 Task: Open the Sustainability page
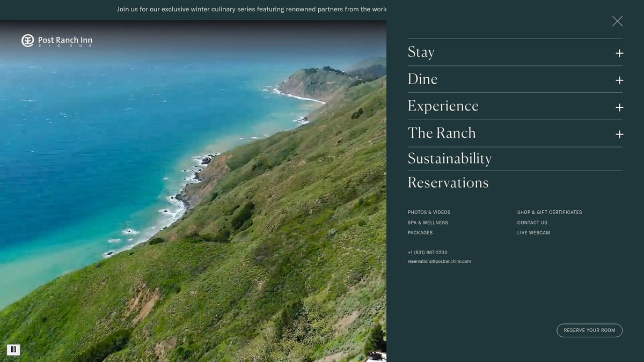[x=450, y=158]
